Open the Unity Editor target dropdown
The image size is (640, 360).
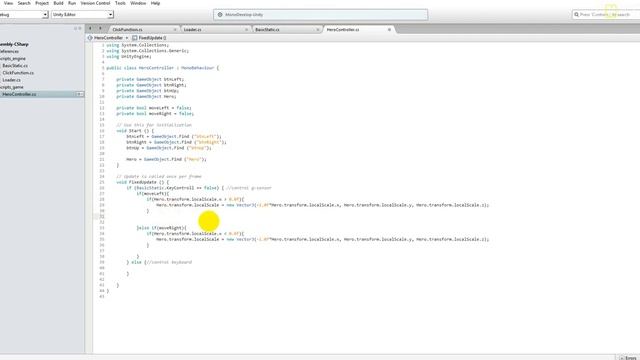[82, 15]
